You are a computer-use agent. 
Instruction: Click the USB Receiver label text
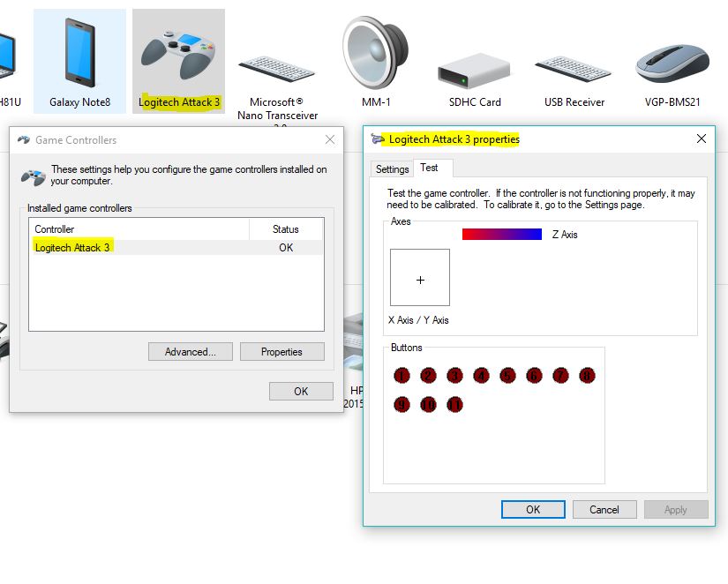574,102
